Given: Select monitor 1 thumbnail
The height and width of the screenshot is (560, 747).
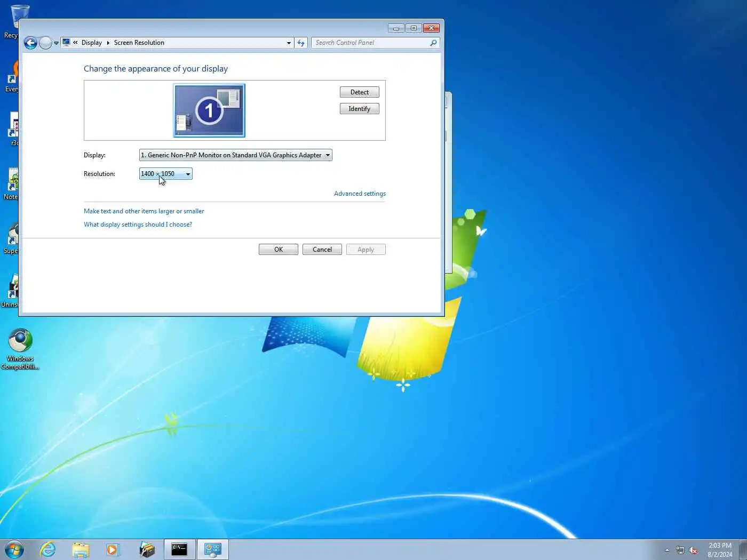Looking at the screenshot, I should 209,110.
